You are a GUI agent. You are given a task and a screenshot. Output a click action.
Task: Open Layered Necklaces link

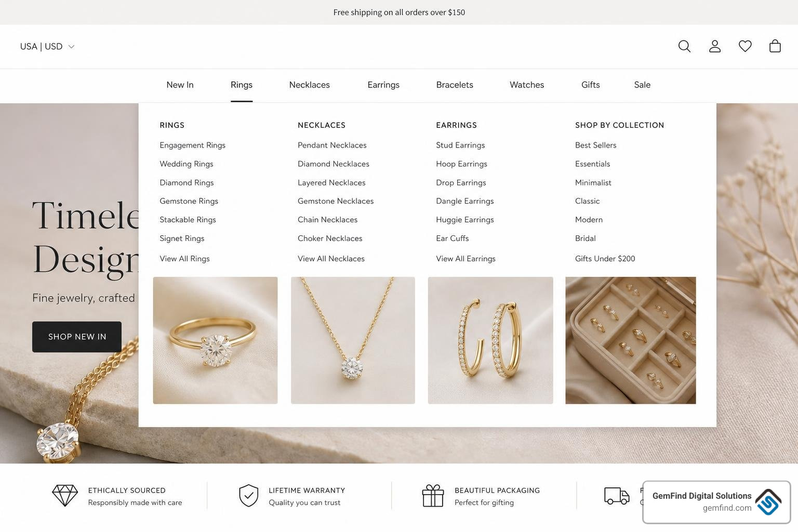pos(331,182)
